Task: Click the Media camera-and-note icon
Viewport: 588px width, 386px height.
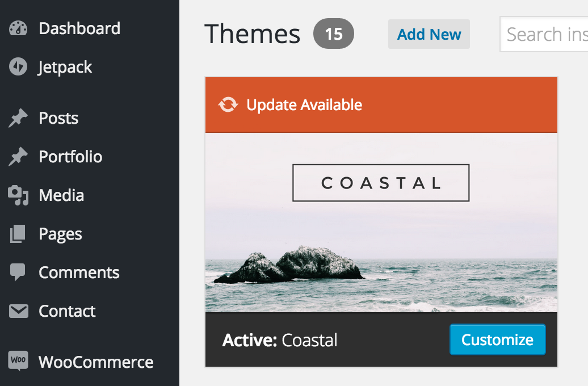Action: [x=18, y=195]
